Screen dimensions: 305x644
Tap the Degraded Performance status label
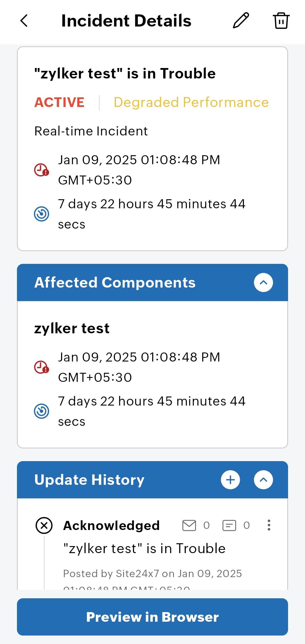pyautogui.click(x=191, y=102)
